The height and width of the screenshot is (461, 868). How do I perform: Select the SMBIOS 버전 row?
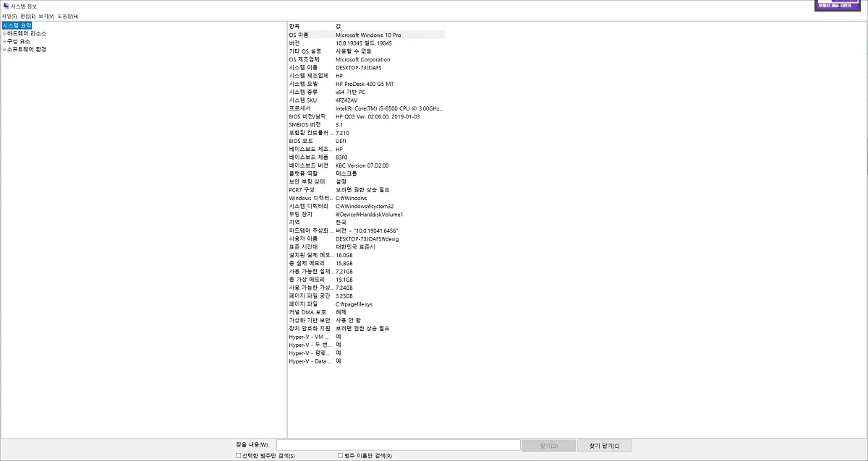point(367,124)
